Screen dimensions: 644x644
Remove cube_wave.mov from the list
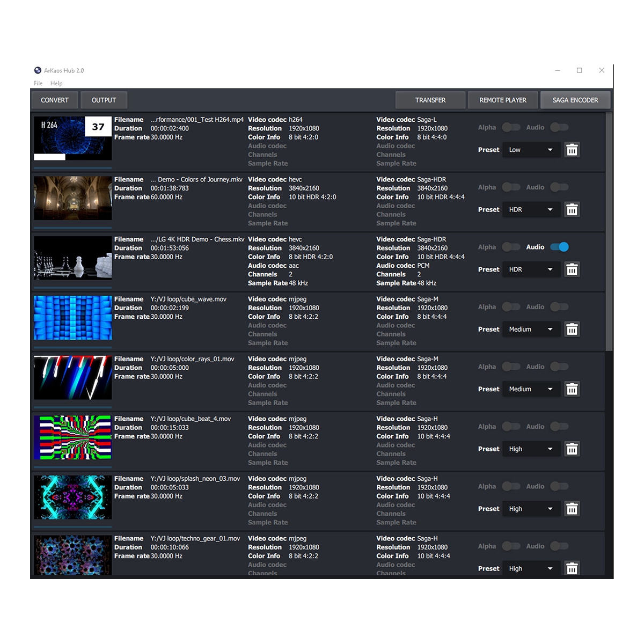[x=572, y=329]
